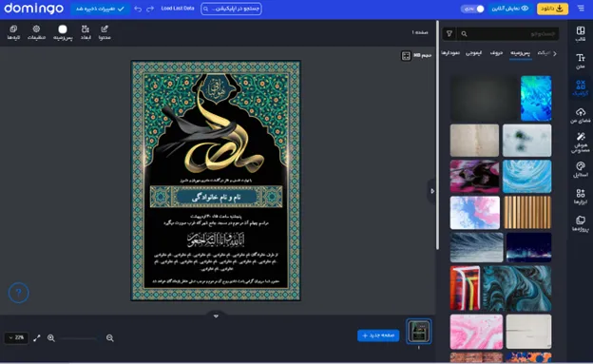Screen dimensions: 593x364
Task: Click the zoom-in magnifier icon
Action: pos(51,338)
